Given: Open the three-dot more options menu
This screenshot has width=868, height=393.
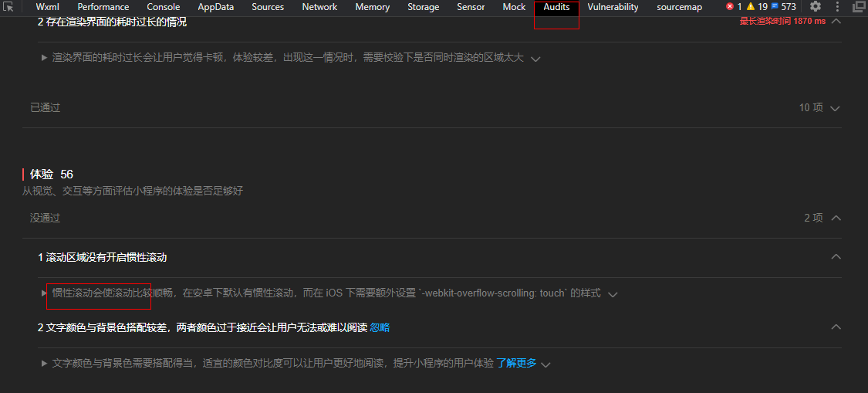Looking at the screenshot, I should (837, 7).
